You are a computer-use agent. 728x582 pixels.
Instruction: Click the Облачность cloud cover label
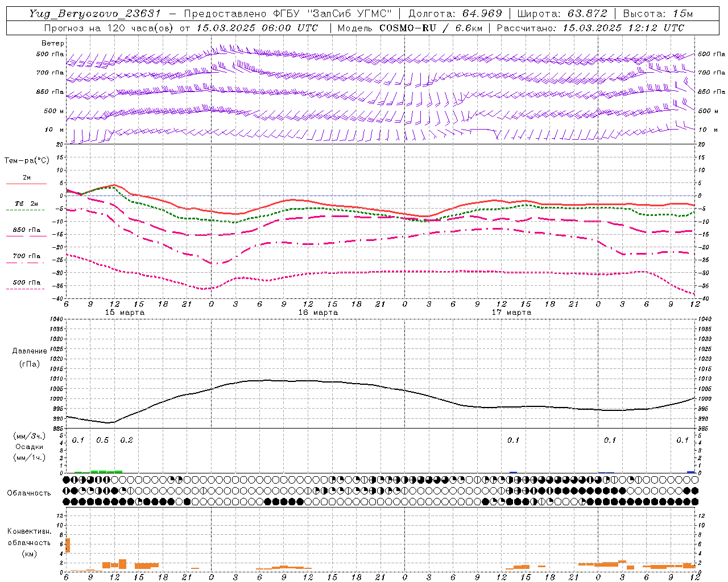click(x=29, y=493)
